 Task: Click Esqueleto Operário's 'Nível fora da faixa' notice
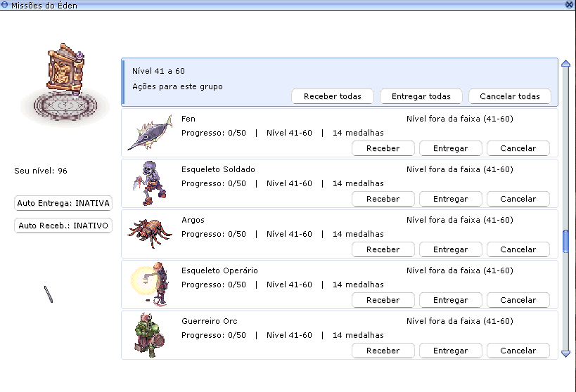[460, 270]
